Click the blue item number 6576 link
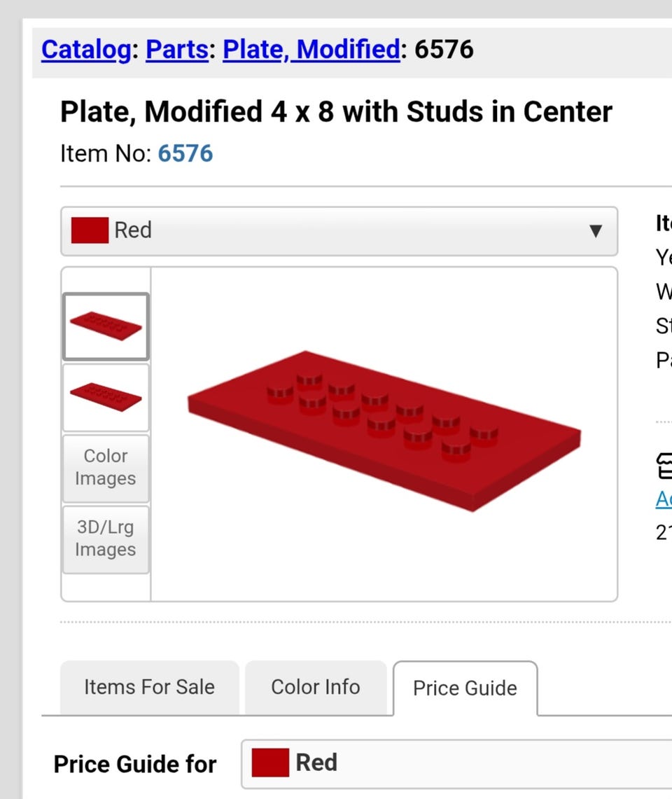The height and width of the screenshot is (799, 672). click(185, 153)
